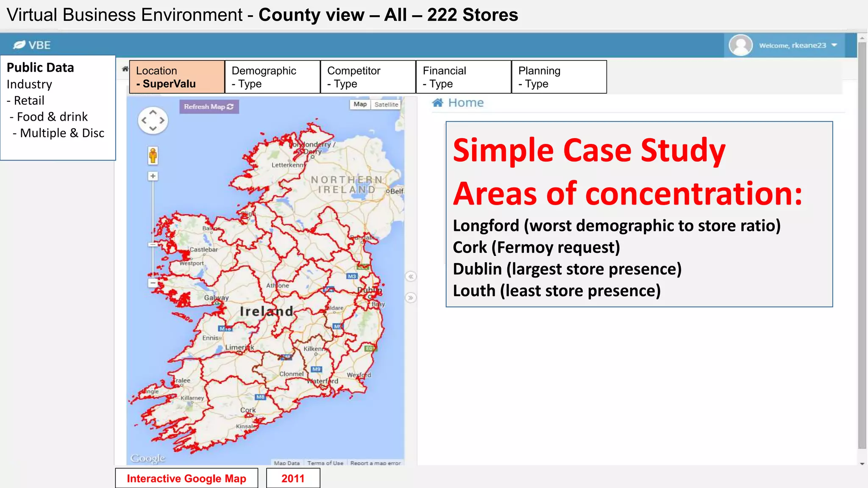Viewport: 868px width, 488px height.
Task: Click the Castlebar label on the map
Action: 203,250
